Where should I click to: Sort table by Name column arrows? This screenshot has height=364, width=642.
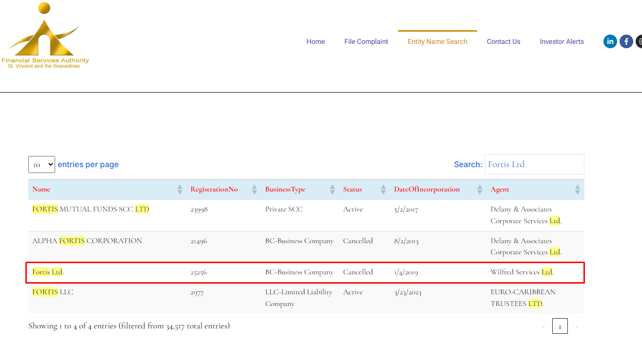pos(180,190)
